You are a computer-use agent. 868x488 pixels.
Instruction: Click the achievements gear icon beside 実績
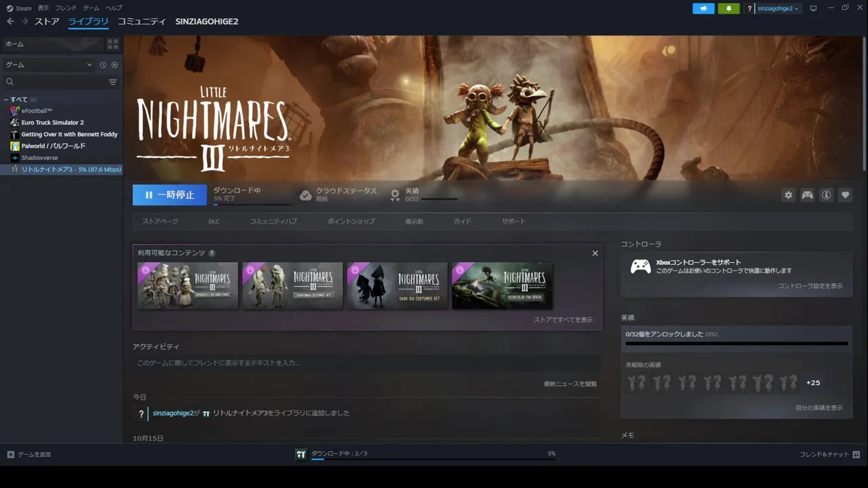[x=395, y=195]
